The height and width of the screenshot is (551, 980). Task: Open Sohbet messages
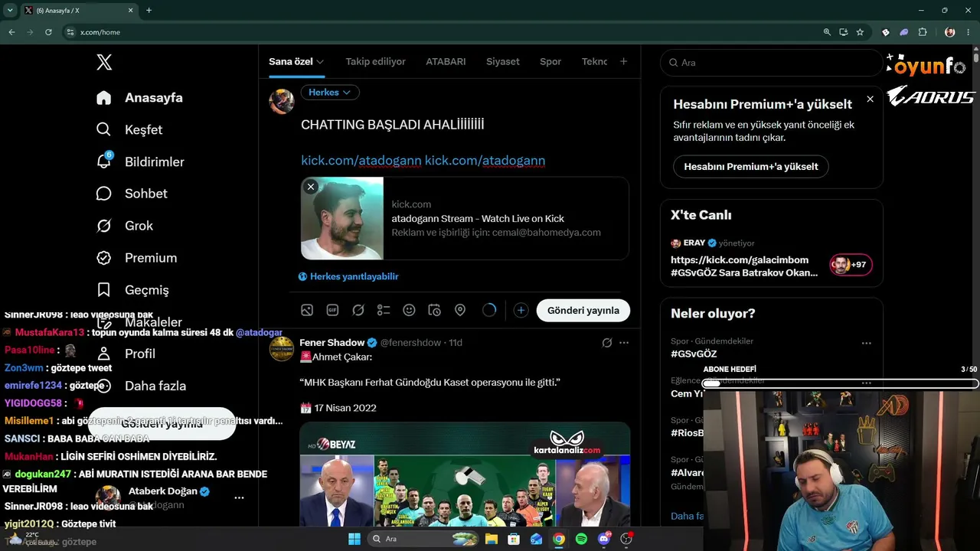pyautogui.click(x=132, y=194)
